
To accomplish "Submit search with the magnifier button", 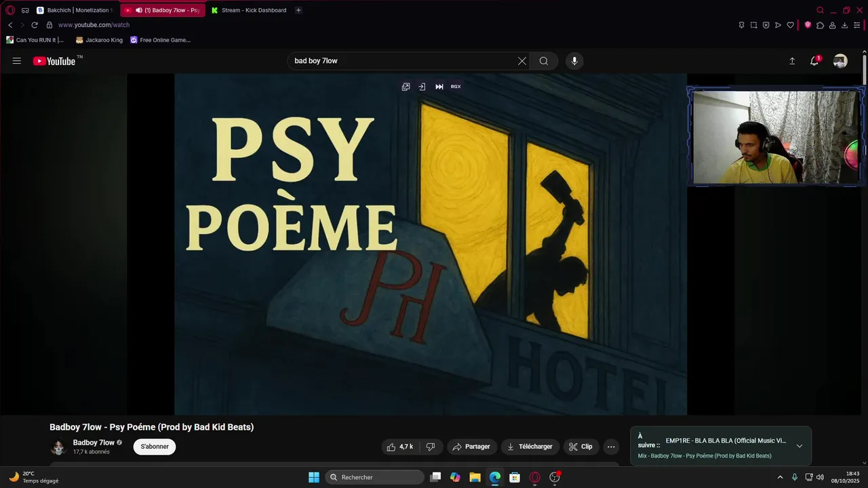I will (544, 61).
